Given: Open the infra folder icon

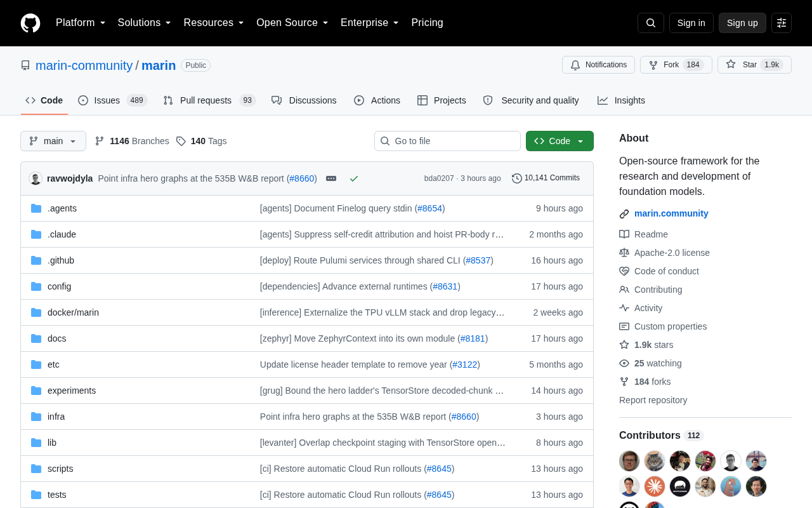Looking at the screenshot, I should point(36,417).
